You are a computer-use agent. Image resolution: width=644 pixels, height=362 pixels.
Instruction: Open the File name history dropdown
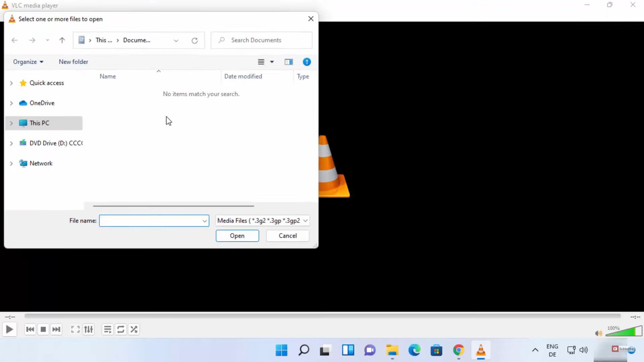[x=204, y=221]
